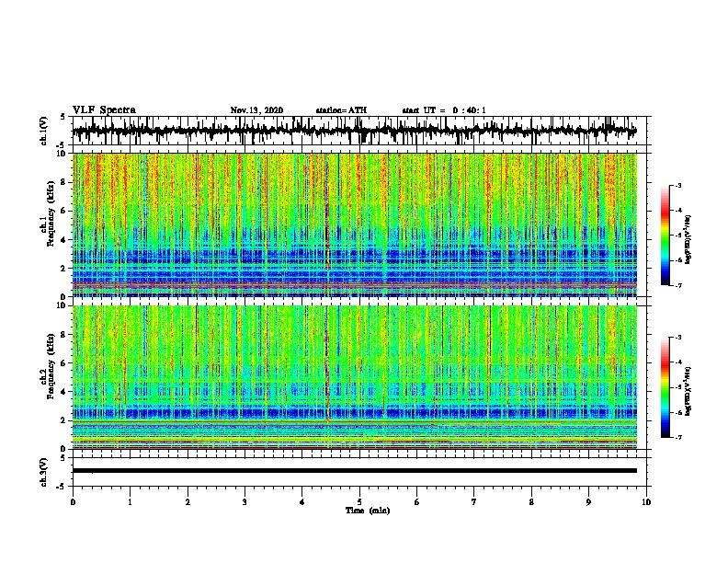The image size is (728, 563).
Task: Click the "station=ATH" header label
Action: coord(341,110)
